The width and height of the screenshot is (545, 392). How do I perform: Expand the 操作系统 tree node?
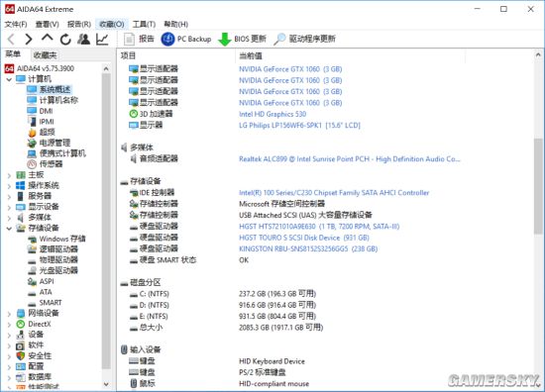click(x=9, y=186)
